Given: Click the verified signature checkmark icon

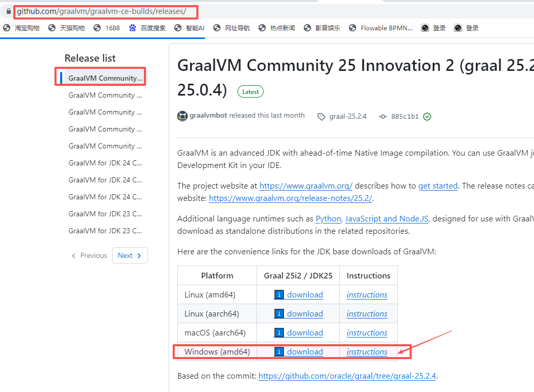Looking at the screenshot, I should pyautogui.click(x=427, y=117).
